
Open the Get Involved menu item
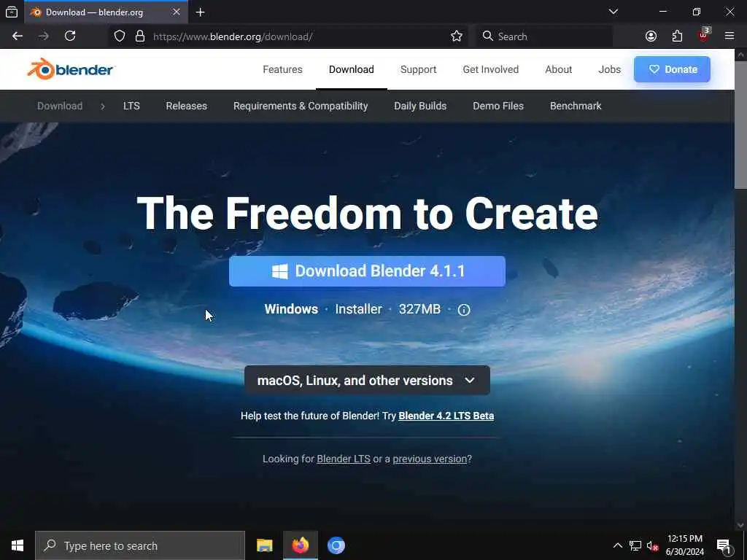tap(491, 69)
